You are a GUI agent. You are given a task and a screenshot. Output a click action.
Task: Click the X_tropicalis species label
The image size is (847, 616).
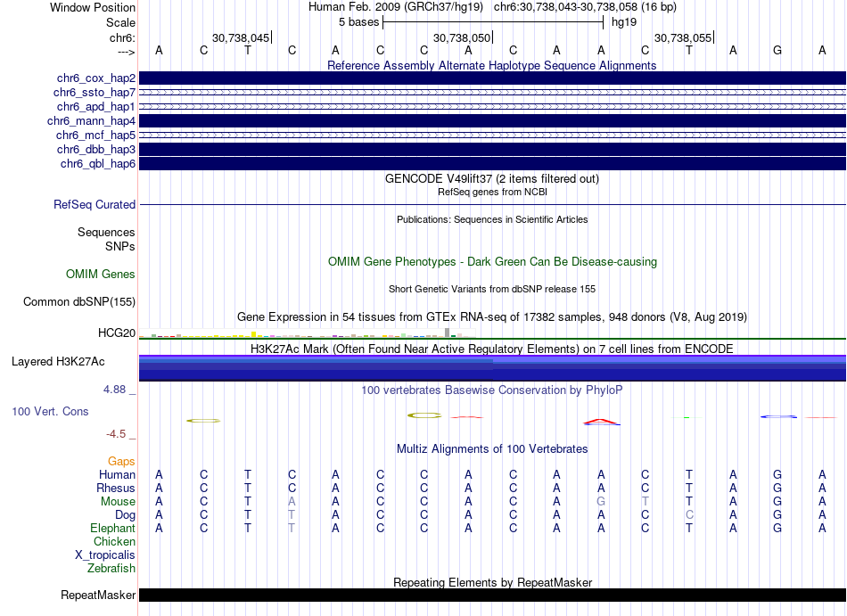[105, 555]
